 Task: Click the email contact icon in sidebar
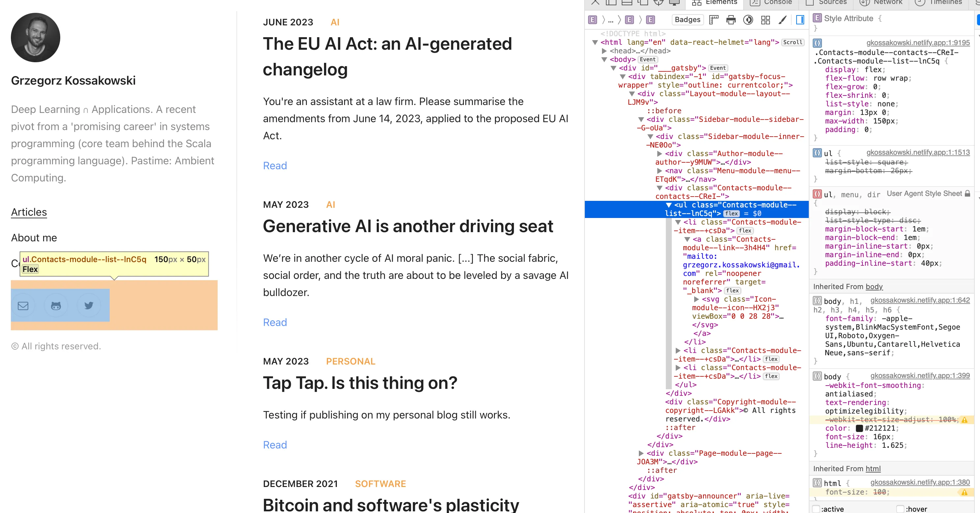tap(23, 305)
